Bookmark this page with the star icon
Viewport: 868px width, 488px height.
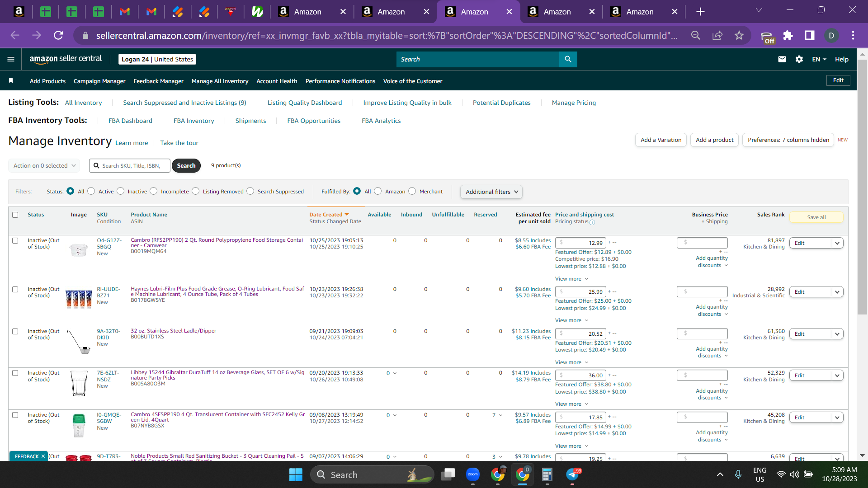[x=739, y=35]
